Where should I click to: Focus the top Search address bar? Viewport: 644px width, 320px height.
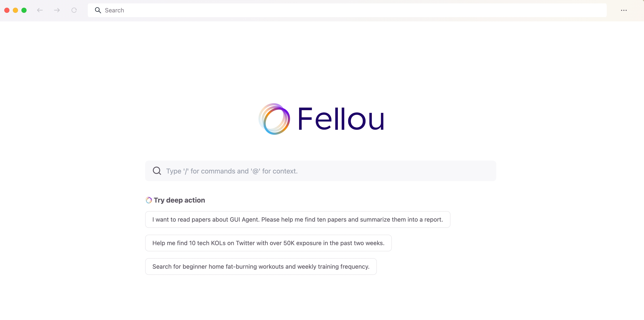pos(347,10)
